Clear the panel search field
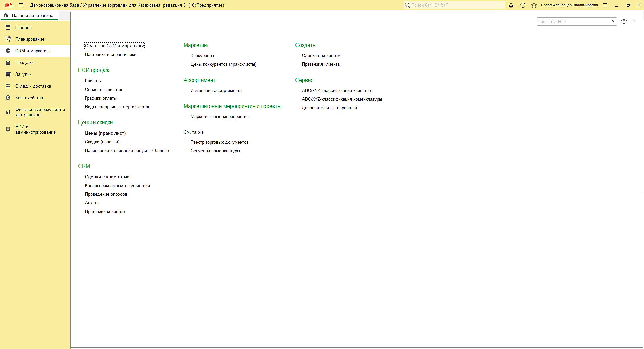The width and height of the screenshot is (644, 349). [x=613, y=21]
